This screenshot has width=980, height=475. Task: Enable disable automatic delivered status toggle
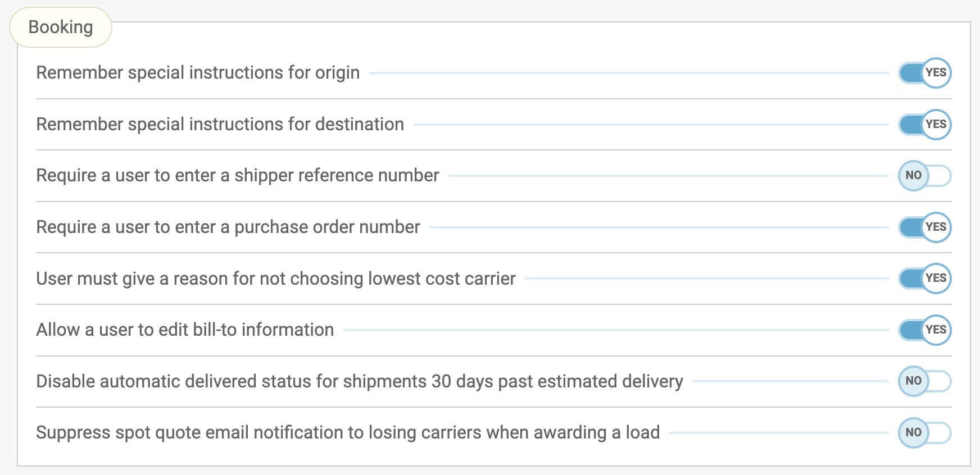click(x=924, y=381)
